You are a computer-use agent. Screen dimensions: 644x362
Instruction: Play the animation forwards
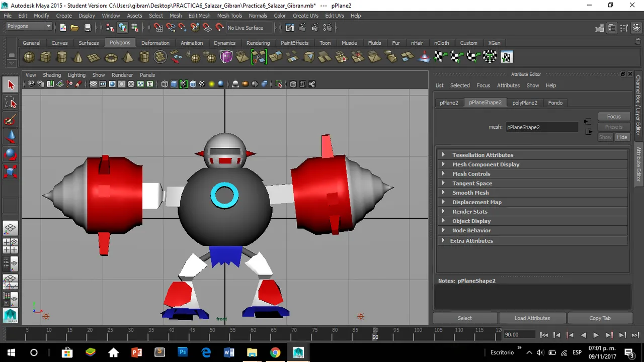click(x=596, y=335)
